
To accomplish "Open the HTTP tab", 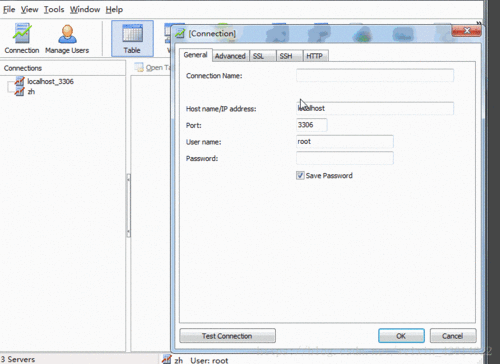I will (314, 56).
